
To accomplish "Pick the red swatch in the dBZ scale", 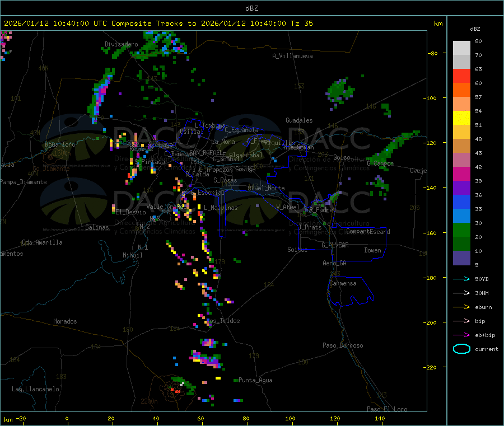I will (461, 76).
